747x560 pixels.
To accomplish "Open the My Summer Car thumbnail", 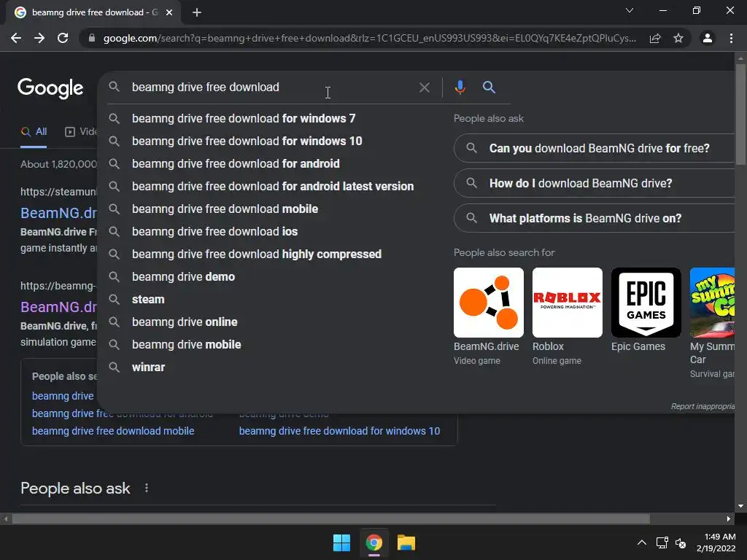I will click(712, 303).
